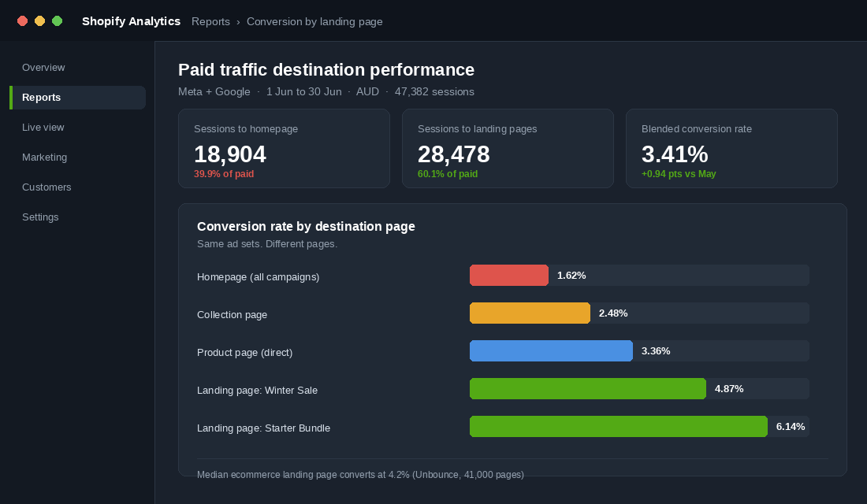Click Conversion by landing page breadcrumb
Screen dimensions: 867x504
(x=314, y=21)
